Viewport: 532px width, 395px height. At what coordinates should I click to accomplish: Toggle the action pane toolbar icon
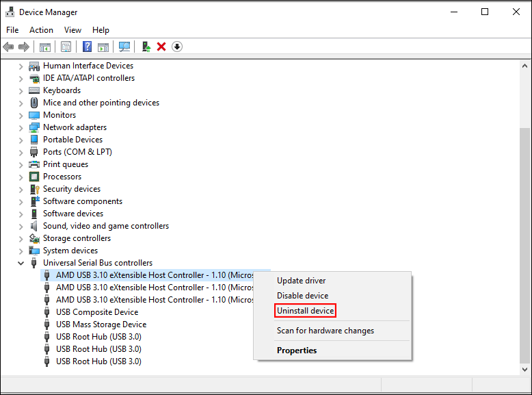[103, 47]
